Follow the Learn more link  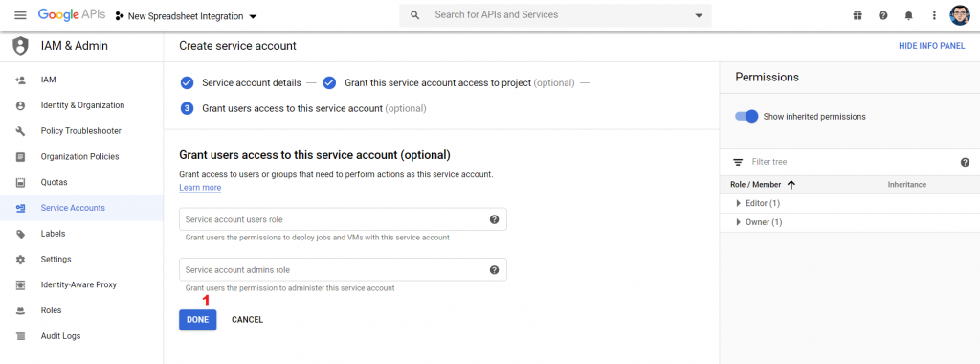coord(200,188)
